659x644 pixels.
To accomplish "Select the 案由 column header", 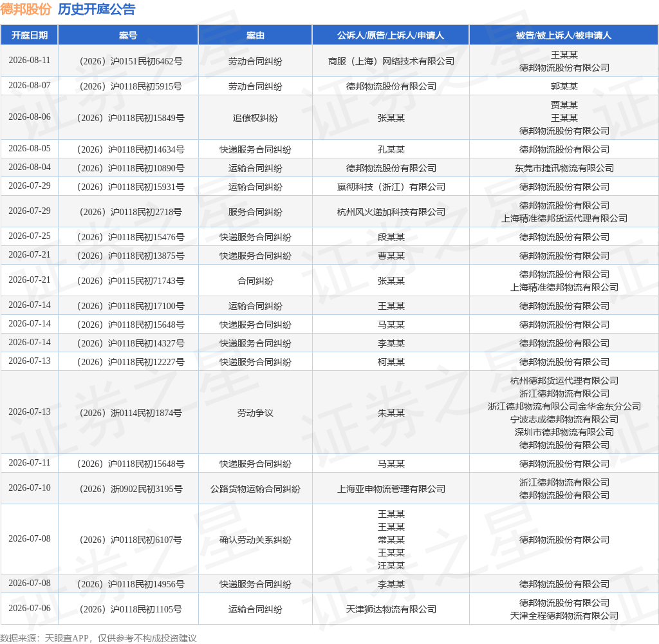I will click(x=255, y=35).
